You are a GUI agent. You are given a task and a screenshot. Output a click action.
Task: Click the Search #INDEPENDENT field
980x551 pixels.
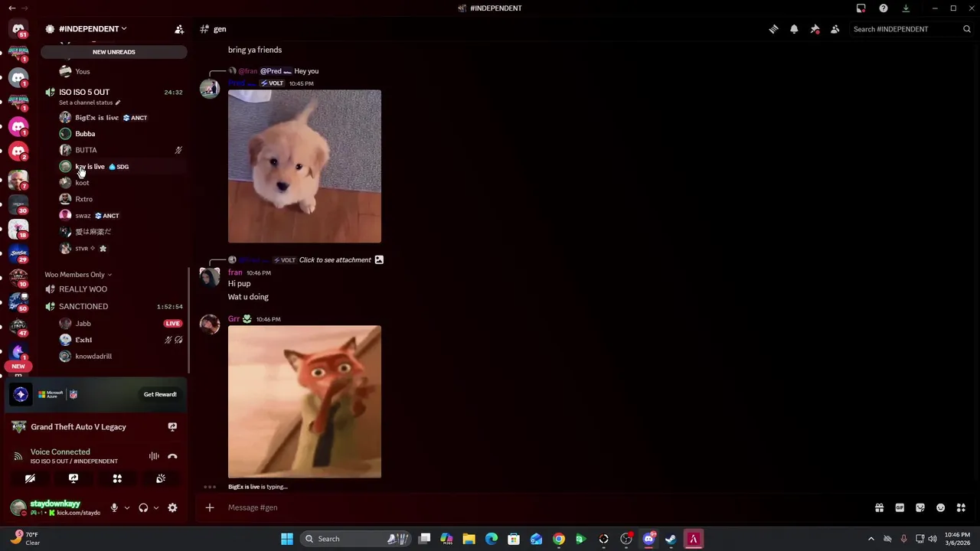click(x=911, y=29)
